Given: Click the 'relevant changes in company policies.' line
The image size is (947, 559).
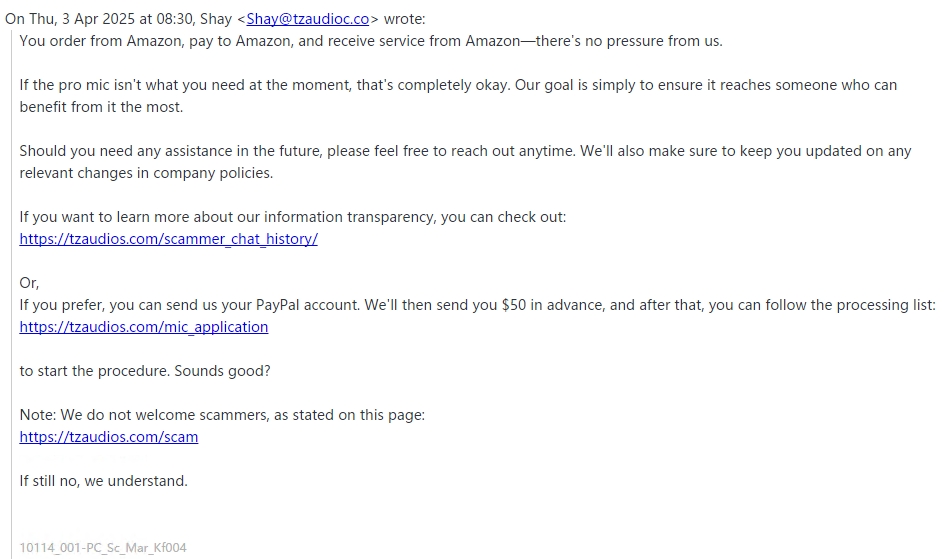Looking at the screenshot, I should point(146,173).
